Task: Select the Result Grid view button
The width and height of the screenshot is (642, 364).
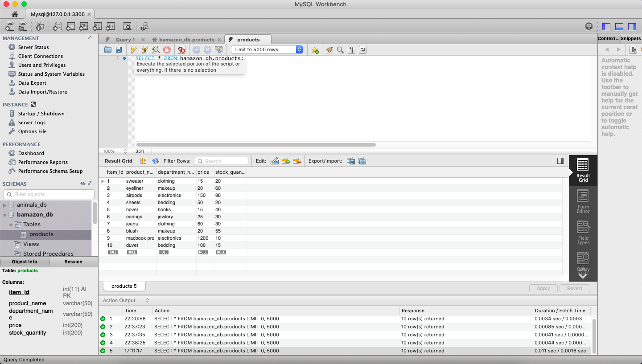Action: click(x=583, y=171)
